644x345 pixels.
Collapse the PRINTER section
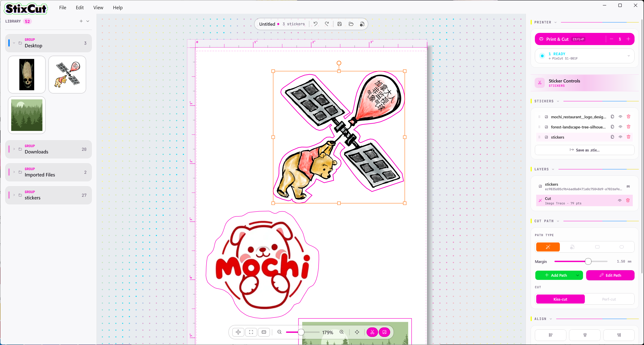pos(556,22)
